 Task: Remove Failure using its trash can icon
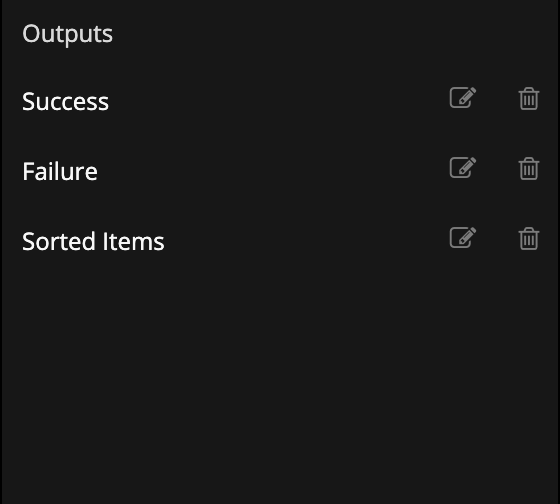pos(529,168)
